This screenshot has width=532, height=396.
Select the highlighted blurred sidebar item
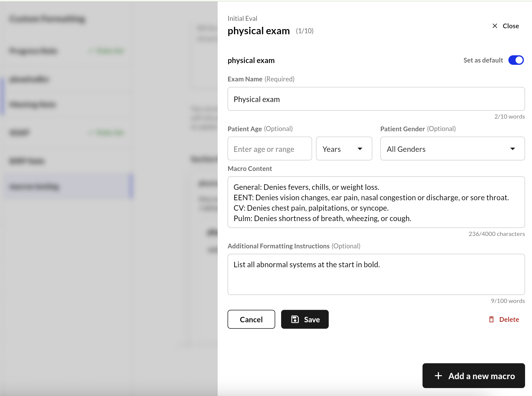coord(68,187)
